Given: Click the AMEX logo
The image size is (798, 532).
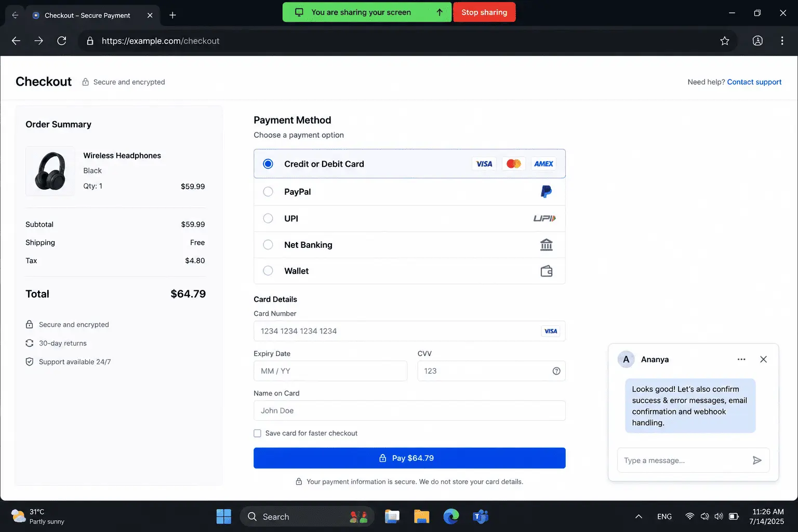Looking at the screenshot, I should (x=543, y=164).
